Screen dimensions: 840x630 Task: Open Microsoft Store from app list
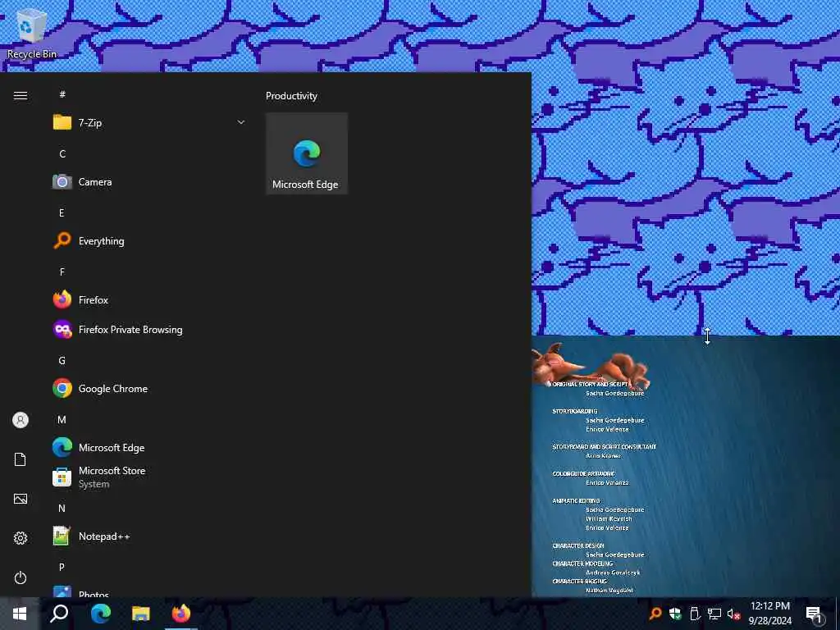click(x=149, y=477)
